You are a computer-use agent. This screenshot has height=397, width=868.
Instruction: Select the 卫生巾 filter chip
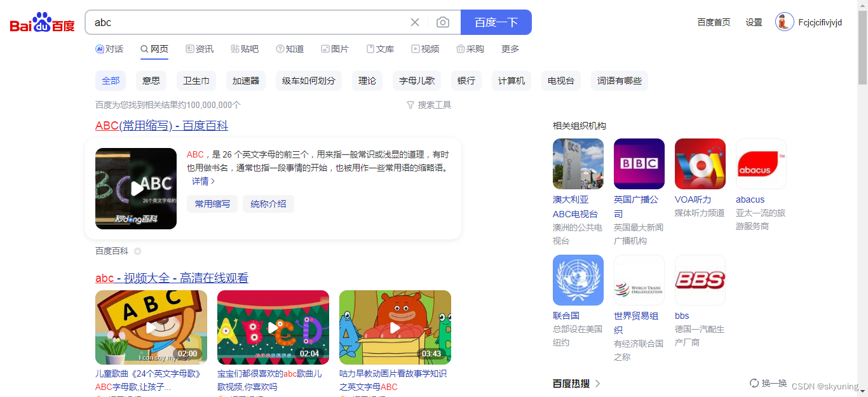[196, 81]
